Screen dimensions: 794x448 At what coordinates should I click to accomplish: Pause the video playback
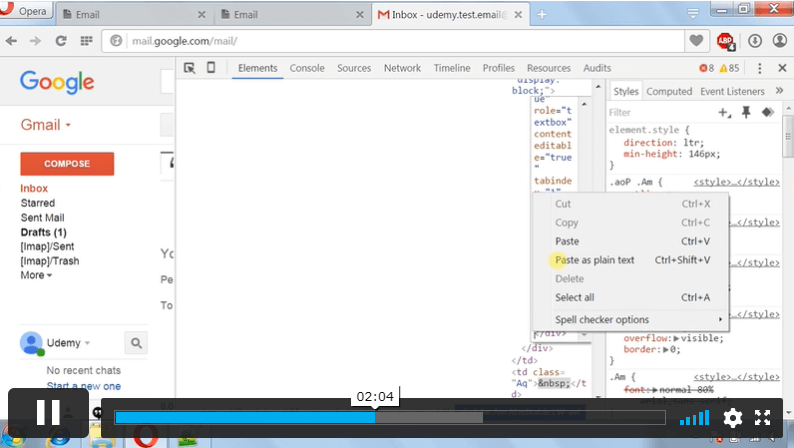point(49,412)
